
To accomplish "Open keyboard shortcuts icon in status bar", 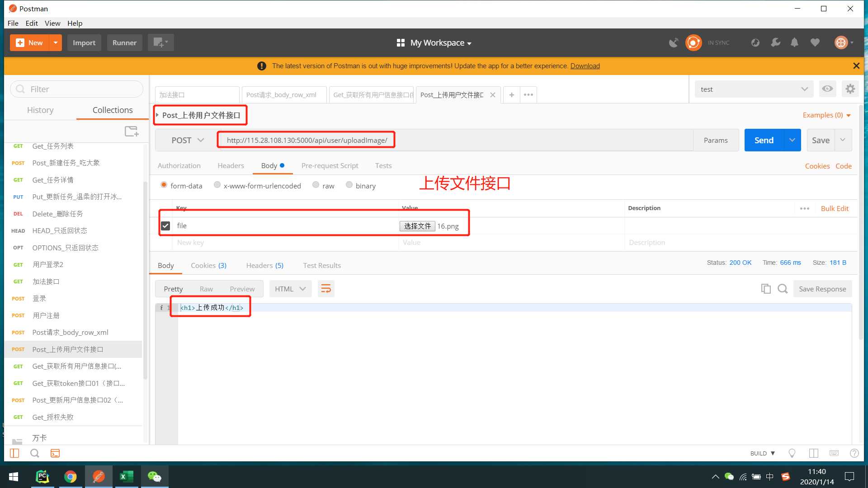I will pos(834,453).
